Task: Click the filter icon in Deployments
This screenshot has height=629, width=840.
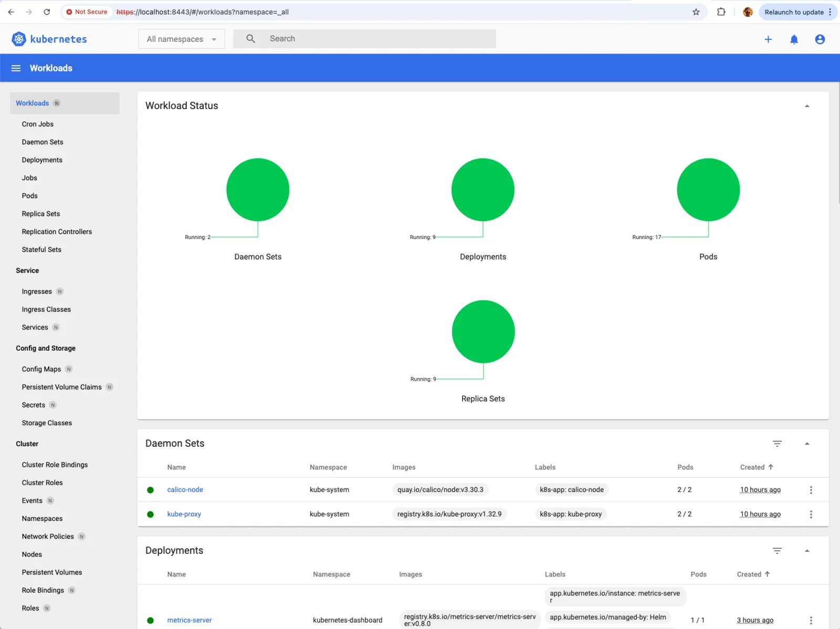Action: (x=777, y=551)
